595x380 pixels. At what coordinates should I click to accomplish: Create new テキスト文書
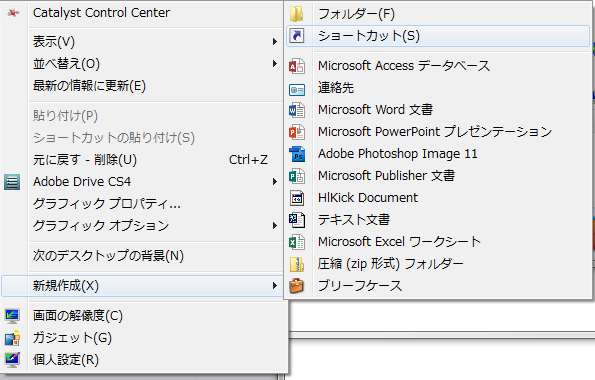point(438,220)
